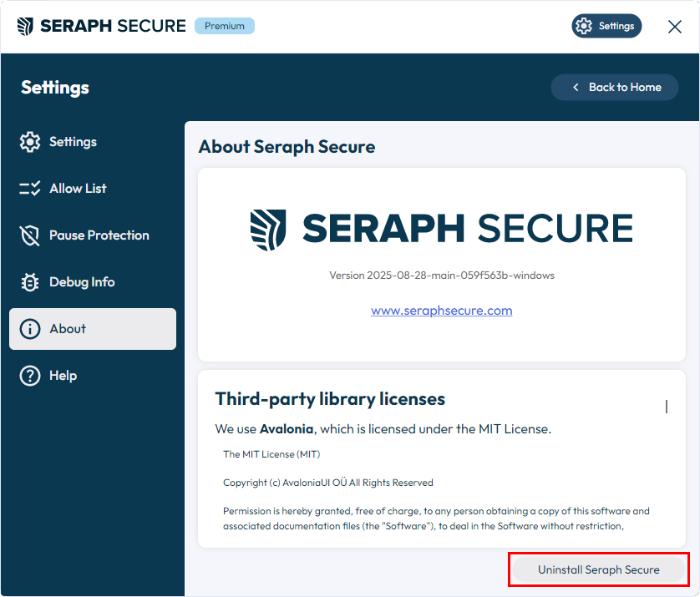700x597 pixels.
Task: Click the Back to Home chevron arrow
Action: pyautogui.click(x=576, y=88)
